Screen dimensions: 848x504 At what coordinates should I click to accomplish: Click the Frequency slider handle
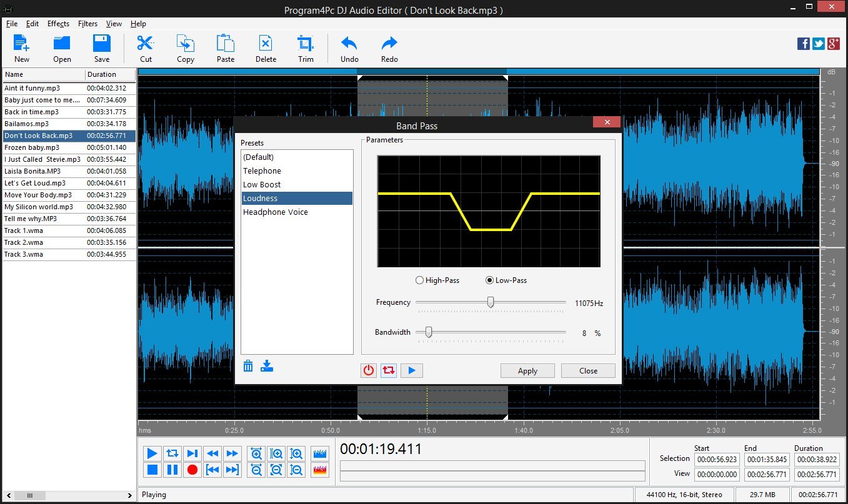coord(491,302)
